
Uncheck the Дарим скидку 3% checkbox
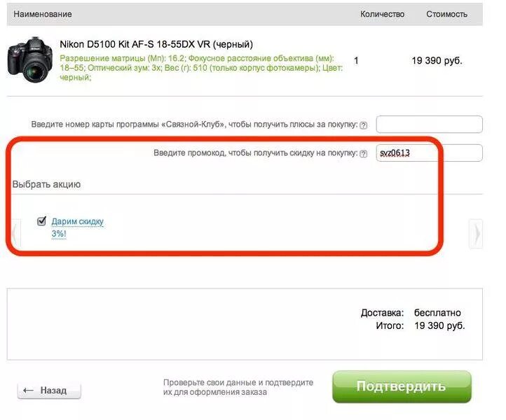click(41, 221)
